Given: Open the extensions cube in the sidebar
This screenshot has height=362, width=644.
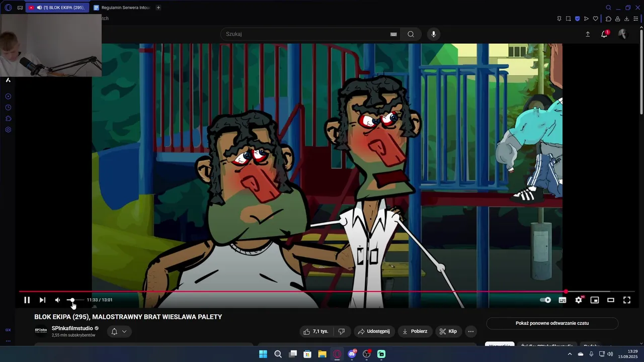Looking at the screenshot, I should (x=8, y=119).
